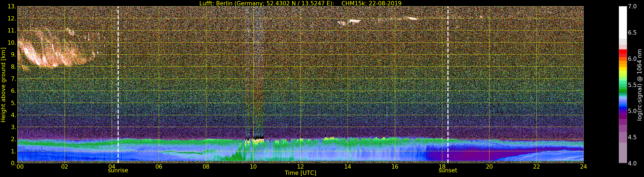The height and width of the screenshot is (177, 644).
Task: Select height axis tick "10."
Action: point(12,43)
